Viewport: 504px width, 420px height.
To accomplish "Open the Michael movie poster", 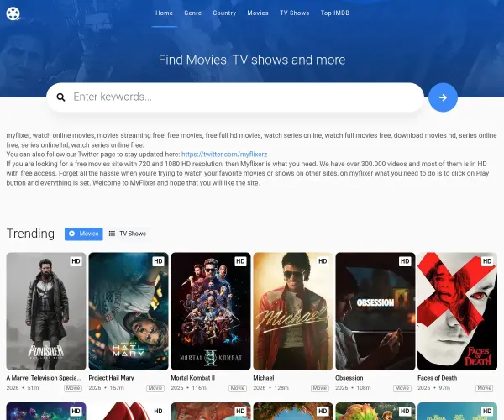I will point(293,311).
